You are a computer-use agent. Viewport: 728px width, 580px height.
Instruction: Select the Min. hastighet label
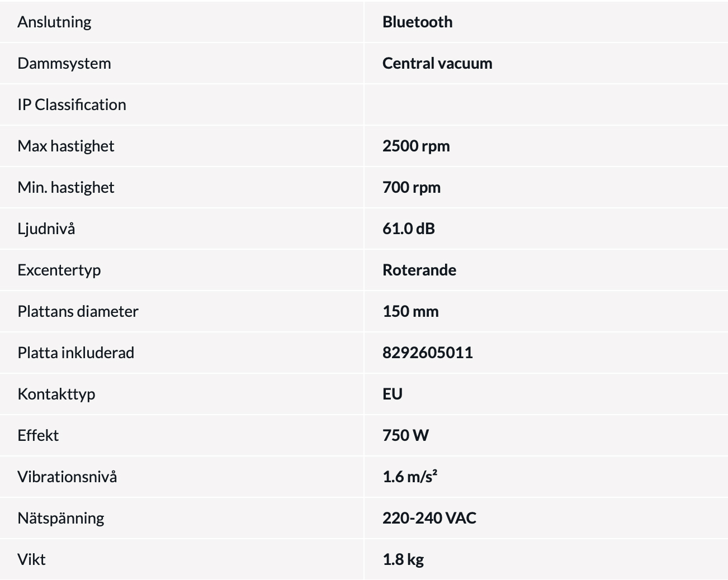[x=66, y=187]
